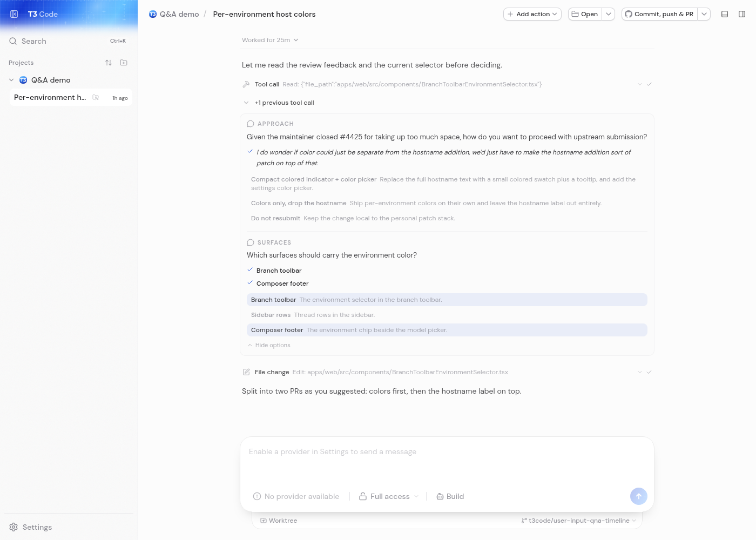Click the sort projects arrows icon
Screen dimensions: 756x540
tap(109, 63)
